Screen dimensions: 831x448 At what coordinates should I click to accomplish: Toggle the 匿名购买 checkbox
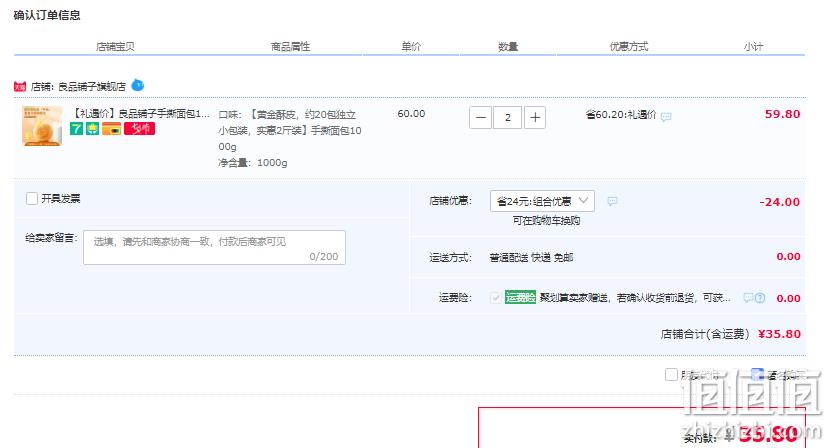pyautogui.click(x=757, y=374)
